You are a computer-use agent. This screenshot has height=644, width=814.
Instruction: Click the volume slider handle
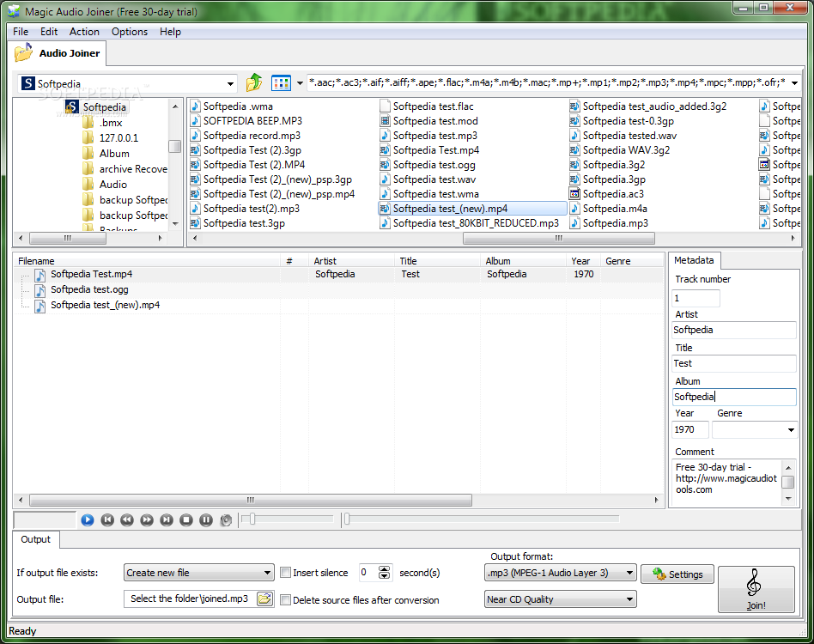point(252,519)
